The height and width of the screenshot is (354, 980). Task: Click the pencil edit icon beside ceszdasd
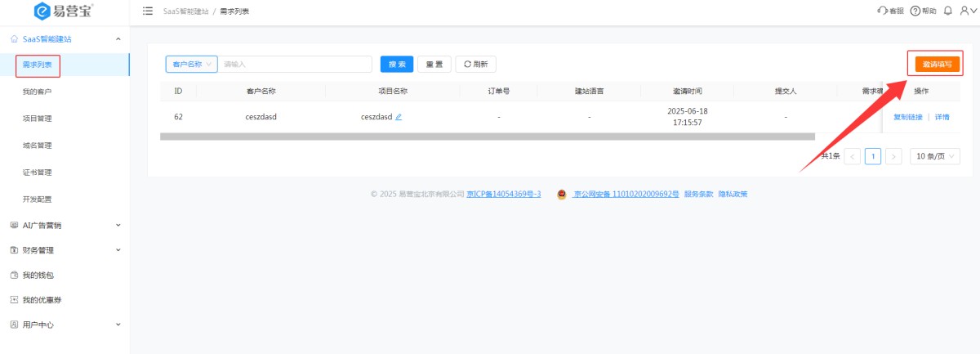pos(399,117)
